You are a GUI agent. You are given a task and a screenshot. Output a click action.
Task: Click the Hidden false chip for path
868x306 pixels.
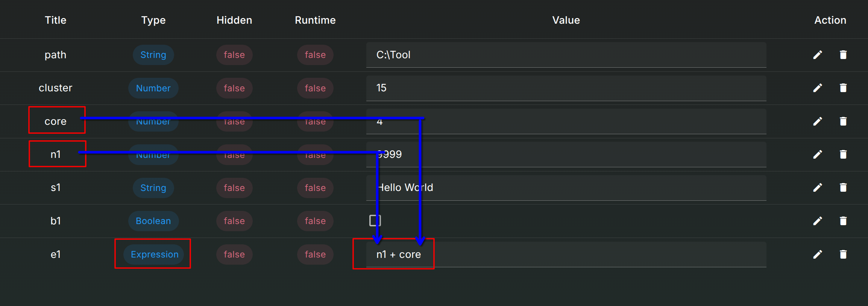(x=234, y=55)
